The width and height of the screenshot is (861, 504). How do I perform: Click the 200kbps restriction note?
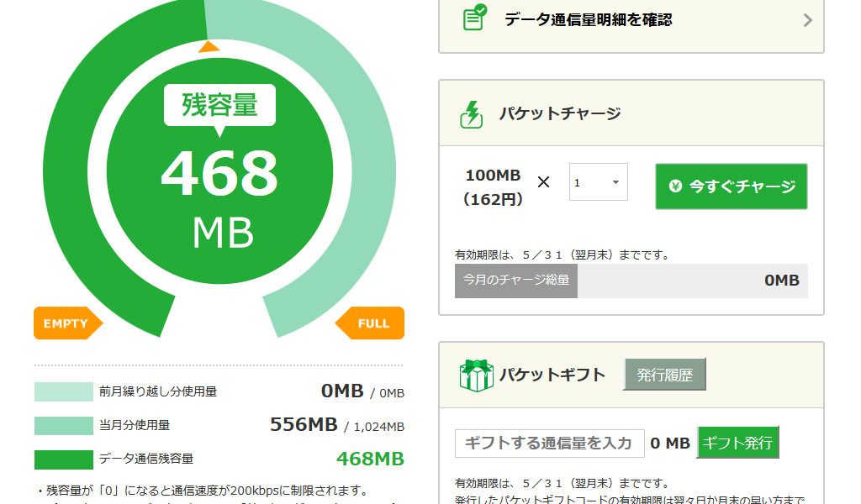[x=203, y=491]
